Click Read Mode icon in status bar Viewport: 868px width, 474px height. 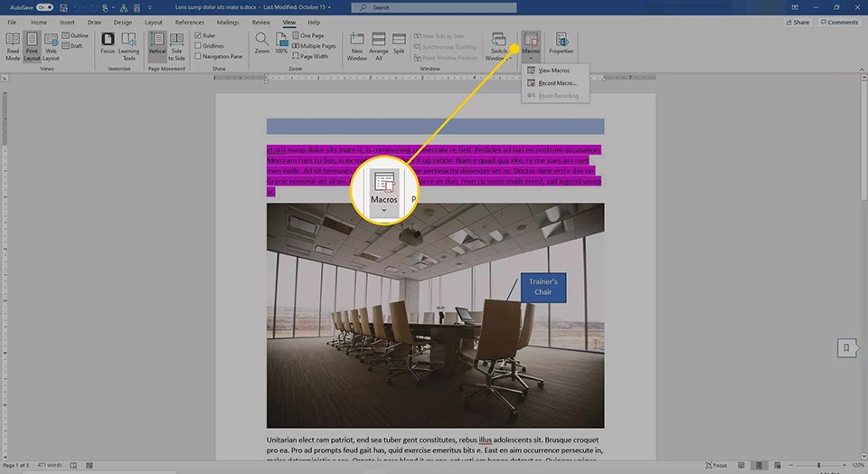(741, 466)
